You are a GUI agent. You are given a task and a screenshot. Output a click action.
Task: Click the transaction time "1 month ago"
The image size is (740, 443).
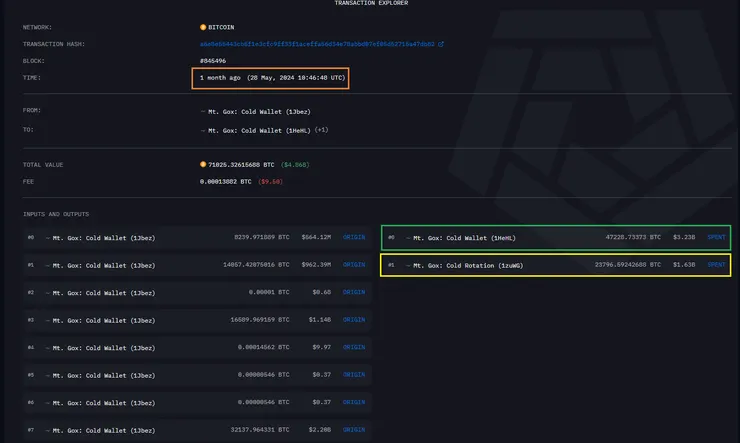coord(220,78)
